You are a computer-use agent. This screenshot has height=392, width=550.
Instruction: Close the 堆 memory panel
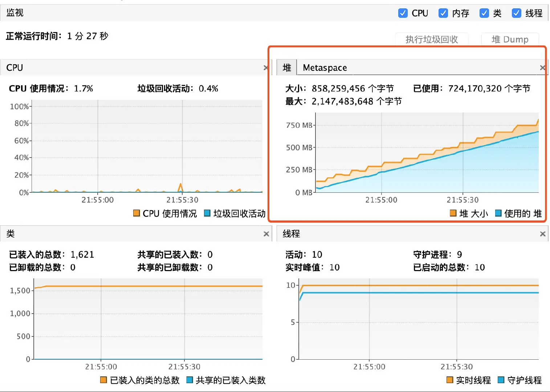(x=543, y=68)
